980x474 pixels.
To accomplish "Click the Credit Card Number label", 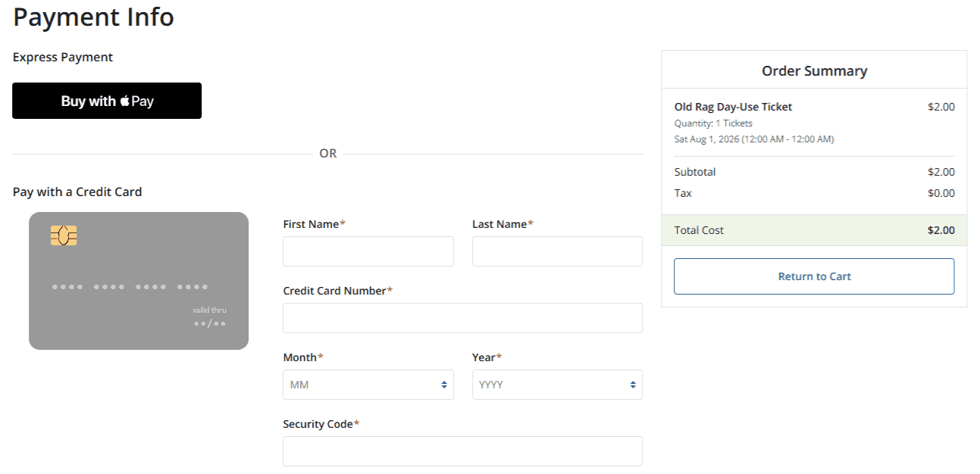I will [337, 291].
